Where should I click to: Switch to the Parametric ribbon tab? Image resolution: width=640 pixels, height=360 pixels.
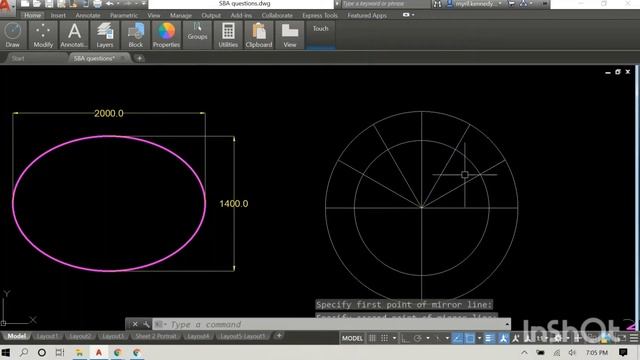pyautogui.click(x=124, y=16)
